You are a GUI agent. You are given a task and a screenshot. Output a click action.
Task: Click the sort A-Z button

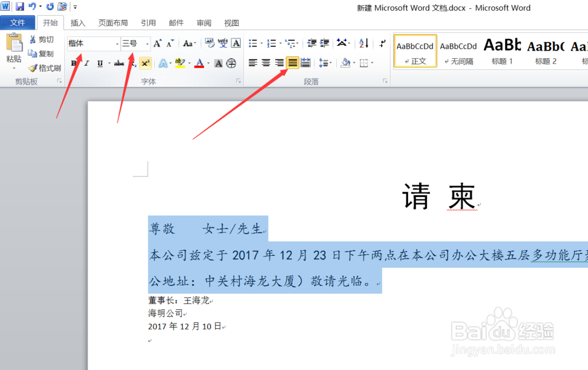tap(363, 43)
